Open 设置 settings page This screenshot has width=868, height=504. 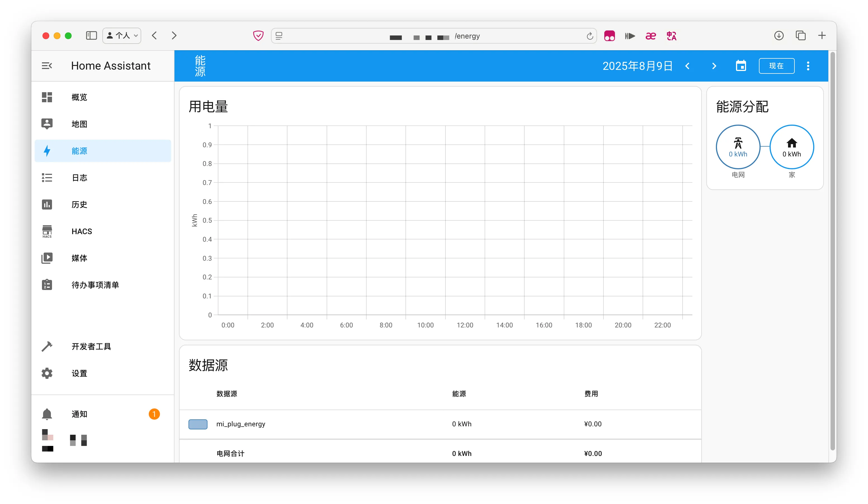tap(103, 374)
